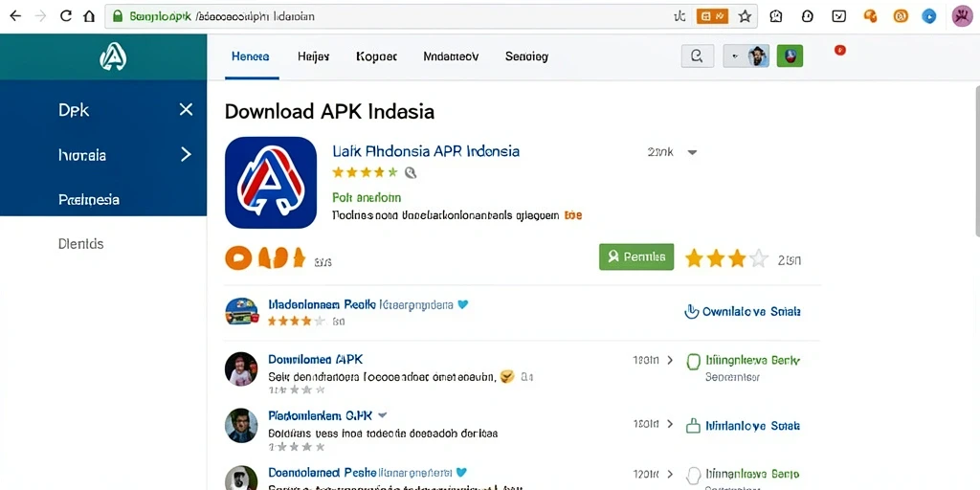Viewport: 980px width, 490px height.
Task: Reload the page with refresh icon
Action: click(x=66, y=16)
